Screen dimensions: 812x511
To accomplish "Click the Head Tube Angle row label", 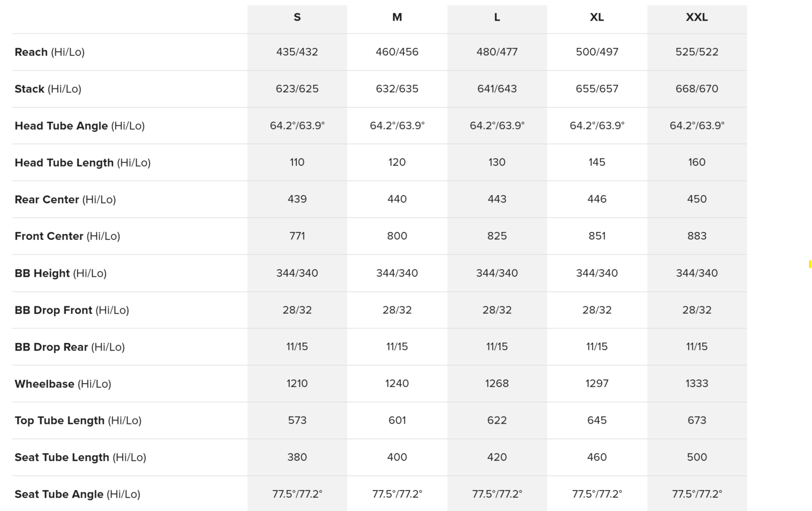I will pos(80,126).
